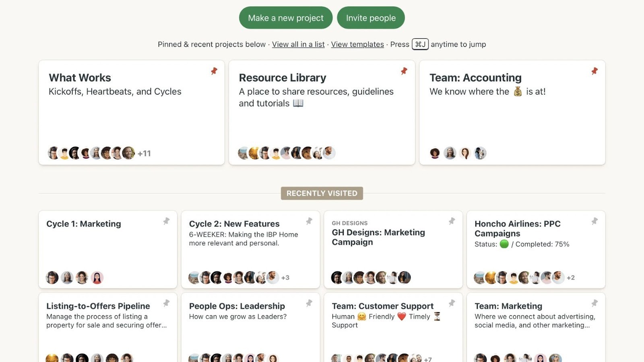Pin the People Ops: Leadership project
This screenshot has height=362, width=644.
[x=309, y=303]
